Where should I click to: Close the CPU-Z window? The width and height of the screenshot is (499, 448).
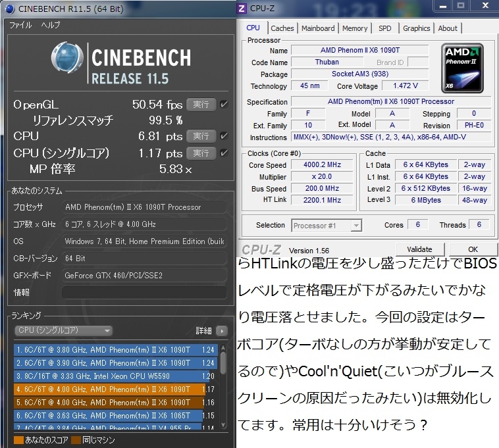(485, 6)
